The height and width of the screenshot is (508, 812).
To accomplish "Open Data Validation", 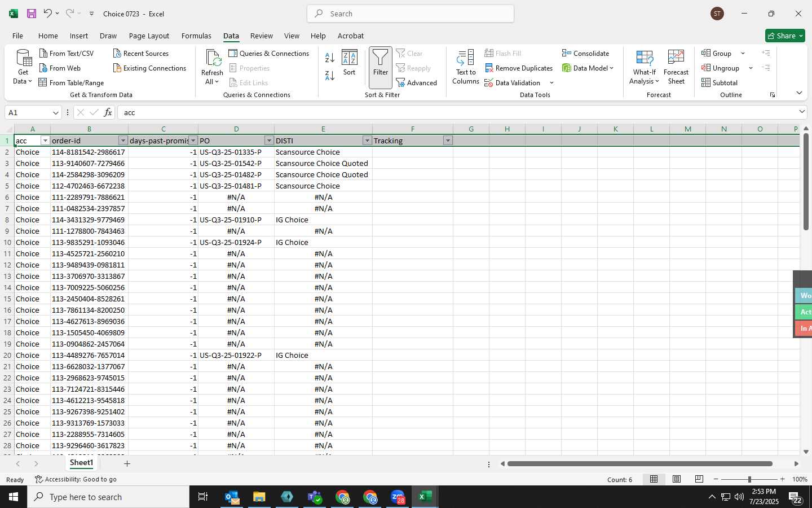I will 513,82.
